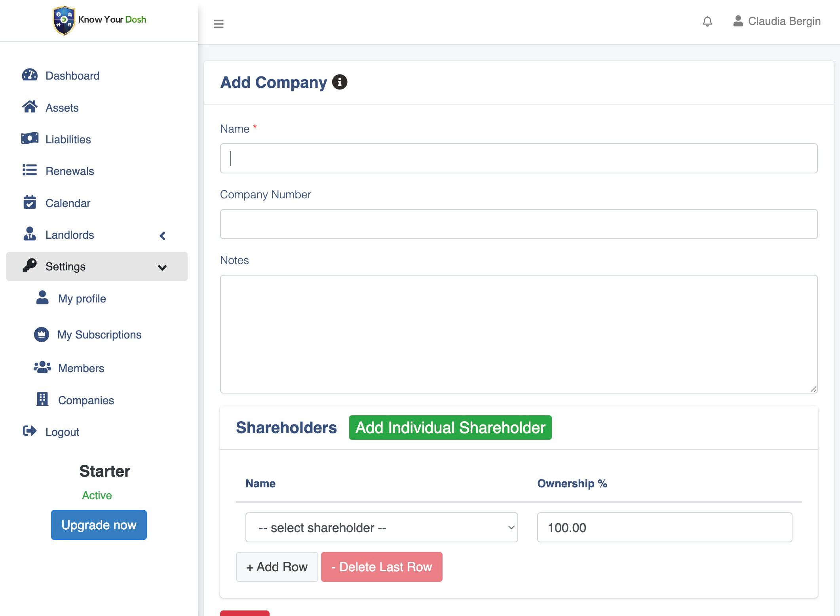Open the notifications bell

[707, 21]
